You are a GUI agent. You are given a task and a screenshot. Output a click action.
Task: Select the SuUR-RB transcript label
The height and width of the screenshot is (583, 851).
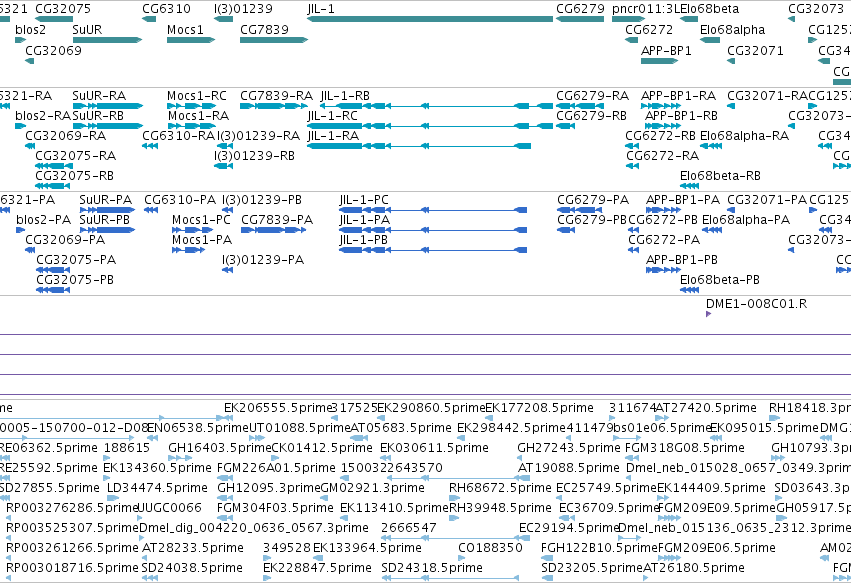click(x=98, y=116)
